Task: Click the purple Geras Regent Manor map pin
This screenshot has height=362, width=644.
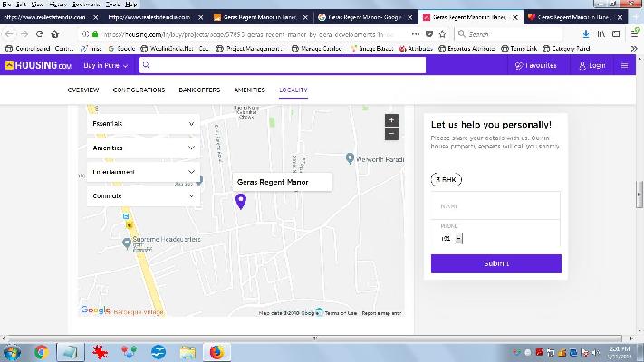Action: tap(240, 201)
